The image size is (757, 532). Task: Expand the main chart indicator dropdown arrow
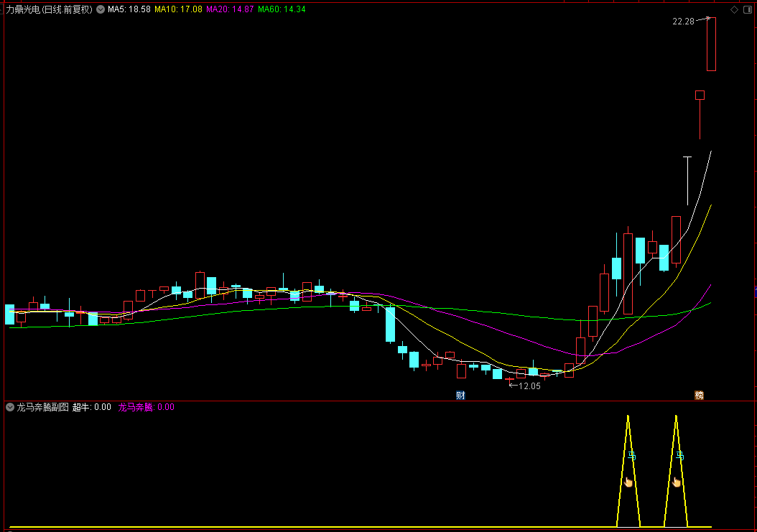tap(101, 9)
